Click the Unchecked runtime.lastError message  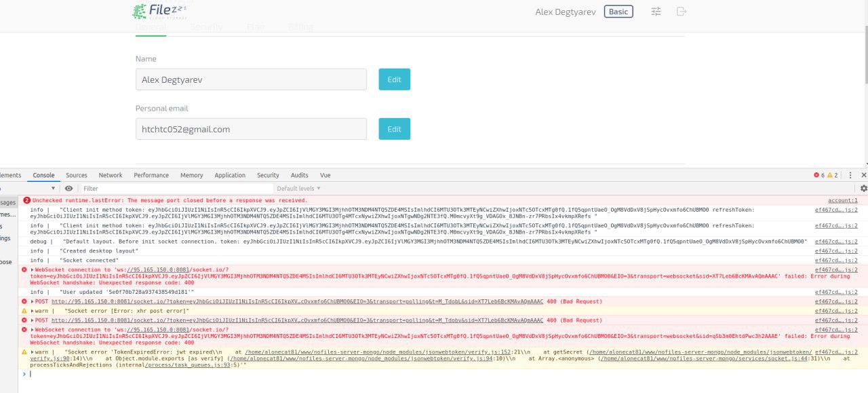click(x=170, y=201)
